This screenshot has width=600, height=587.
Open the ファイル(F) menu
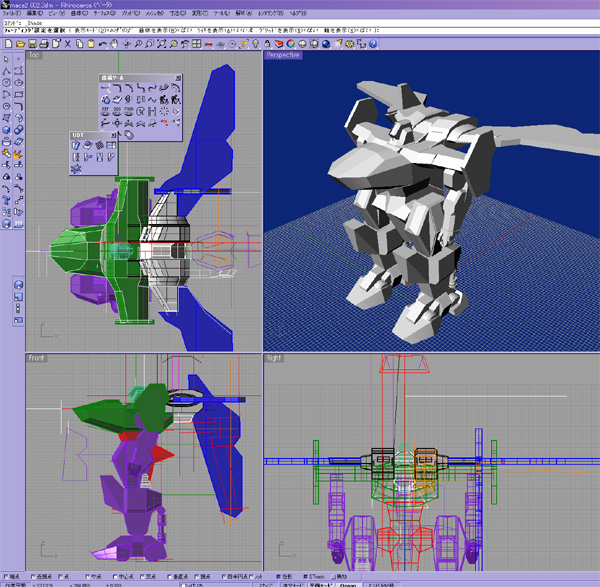coord(12,13)
